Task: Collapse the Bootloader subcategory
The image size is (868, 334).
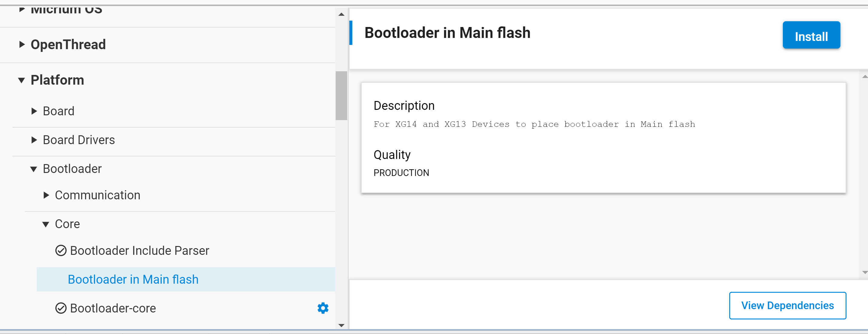Action: [34, 169]
